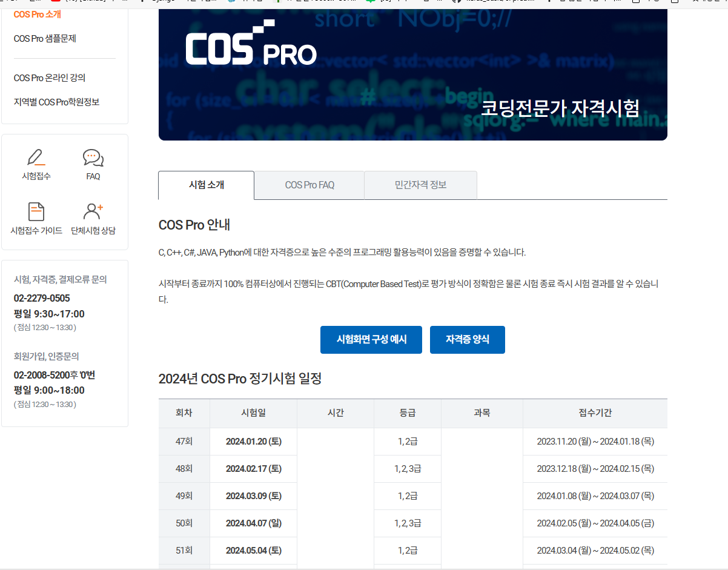Click the 평일 9:00~18:00 hours text
The width and height of the screenshot is (728, 570).
point(49,390)
